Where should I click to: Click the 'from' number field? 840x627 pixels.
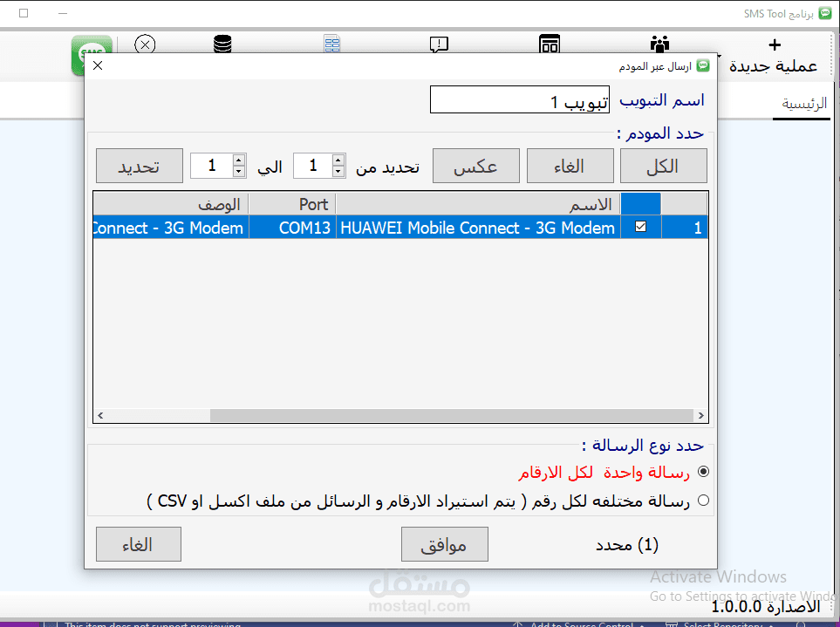coord(313,166)
